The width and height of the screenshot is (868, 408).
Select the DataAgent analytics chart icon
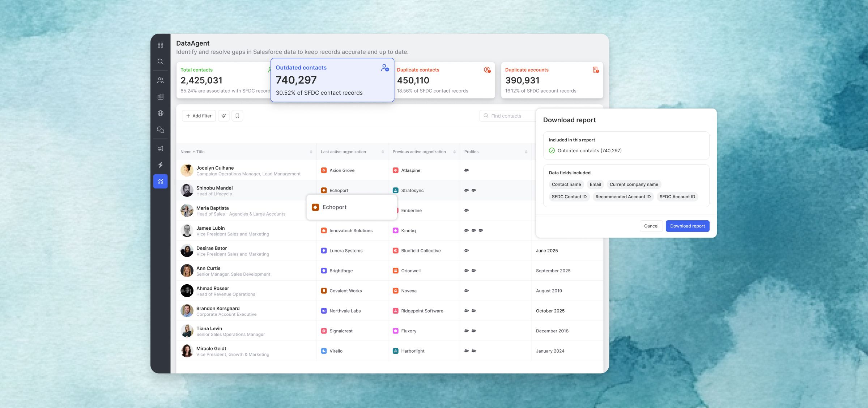pyautogui.click(x=160, y=182)
